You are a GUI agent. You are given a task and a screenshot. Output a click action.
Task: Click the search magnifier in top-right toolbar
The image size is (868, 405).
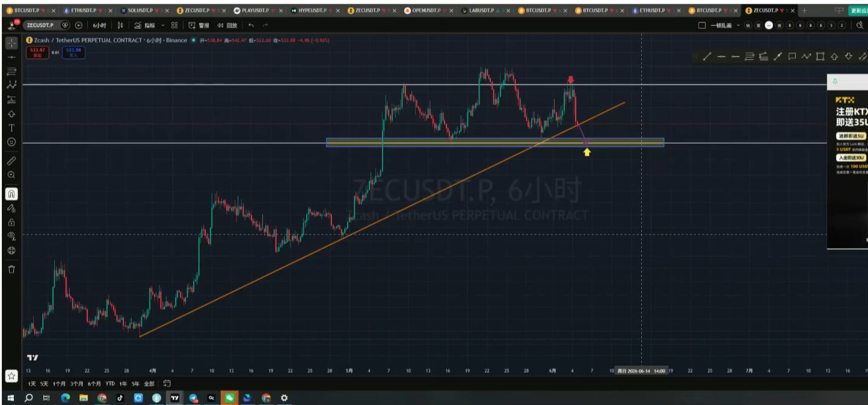click(860, 25)
